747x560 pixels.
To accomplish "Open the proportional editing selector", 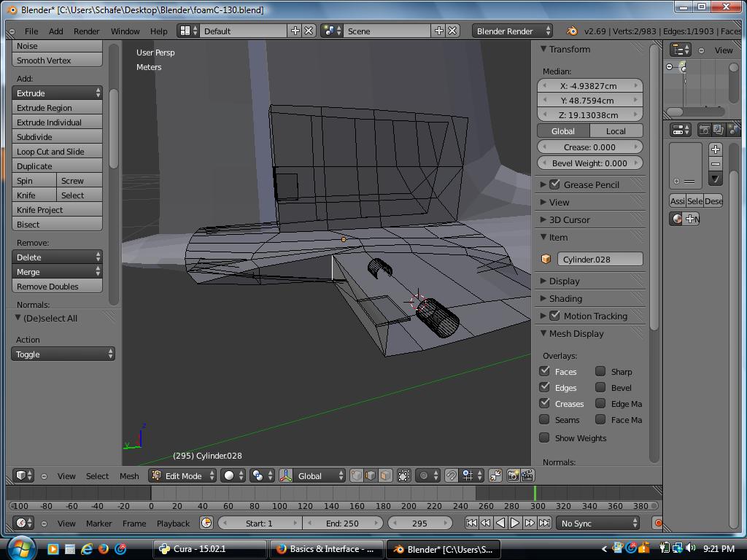I will pos(427,475).
